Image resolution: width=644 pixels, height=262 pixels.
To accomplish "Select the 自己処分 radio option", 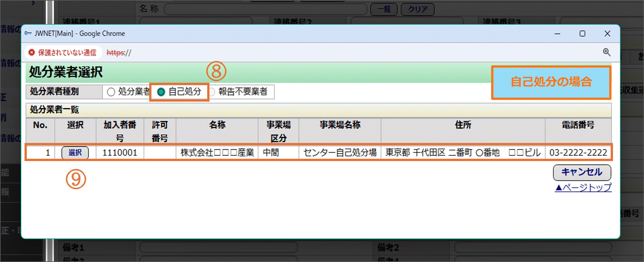I will pyautogui.click(x=161, y=92).
